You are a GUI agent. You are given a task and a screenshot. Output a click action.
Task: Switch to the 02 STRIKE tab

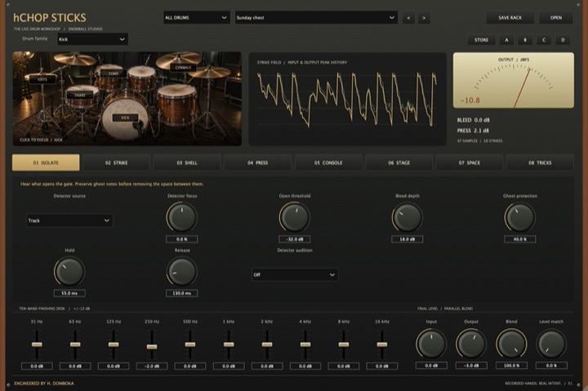coord(117,162)
